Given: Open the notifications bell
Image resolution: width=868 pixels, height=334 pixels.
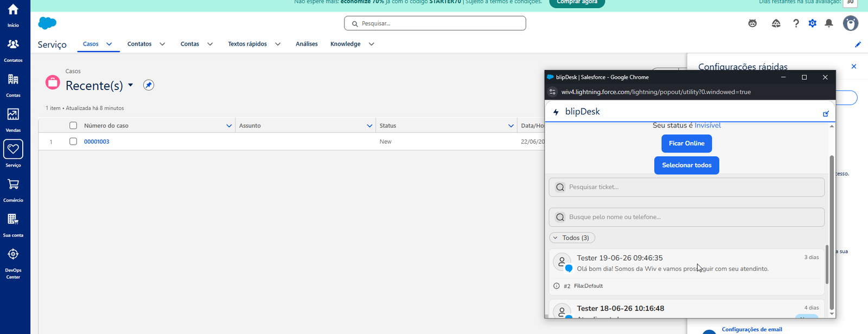Looking at the screenshot, I should click(829, 23).
